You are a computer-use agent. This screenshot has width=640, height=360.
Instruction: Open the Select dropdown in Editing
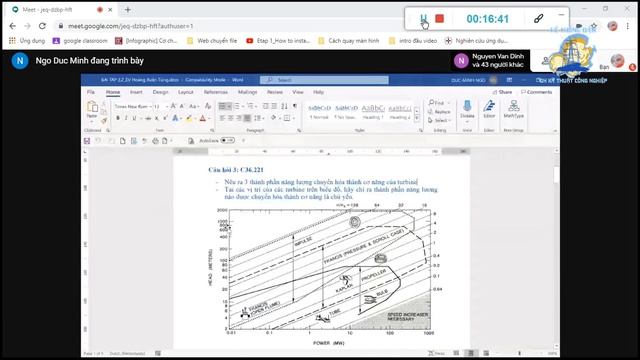(439, 120)
